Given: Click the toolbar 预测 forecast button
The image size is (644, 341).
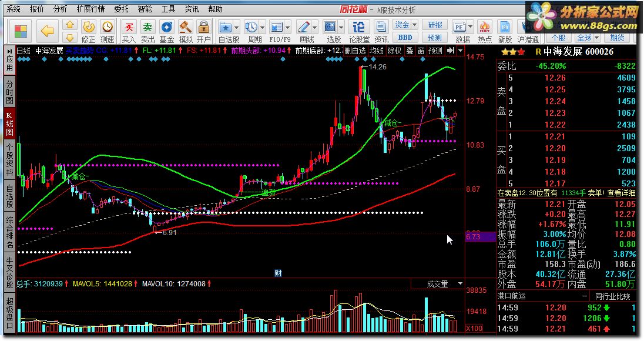Looking at the screenshot, I should pos(435,38).
